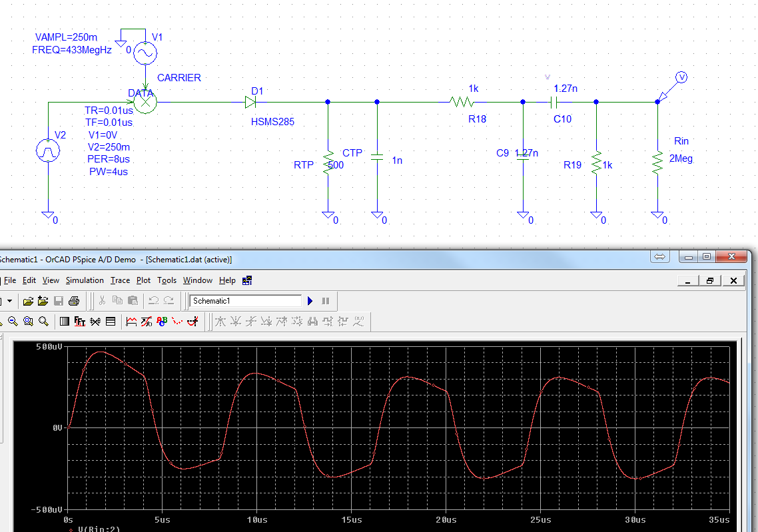Open the View menu
The height and width of the screenshot is (532, 758).
51,280
